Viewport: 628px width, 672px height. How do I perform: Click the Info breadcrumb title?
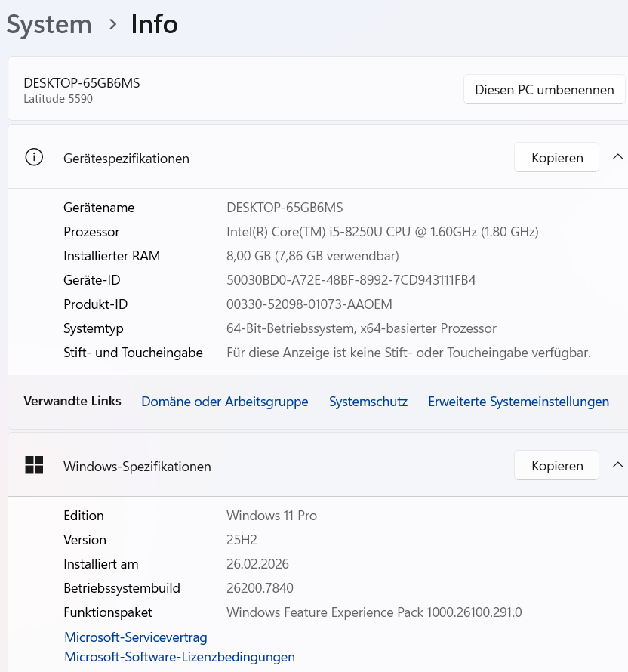[154, 24]
